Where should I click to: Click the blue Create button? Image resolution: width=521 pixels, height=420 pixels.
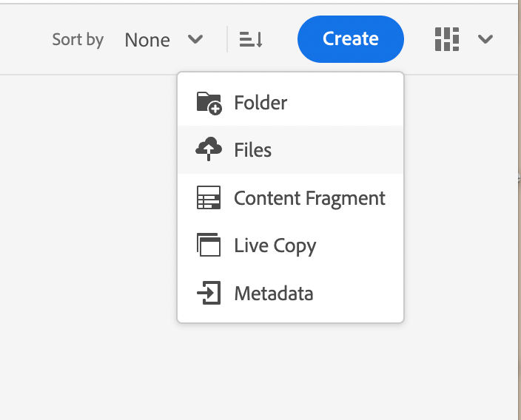pyautogui.click(x=351, y=39)
